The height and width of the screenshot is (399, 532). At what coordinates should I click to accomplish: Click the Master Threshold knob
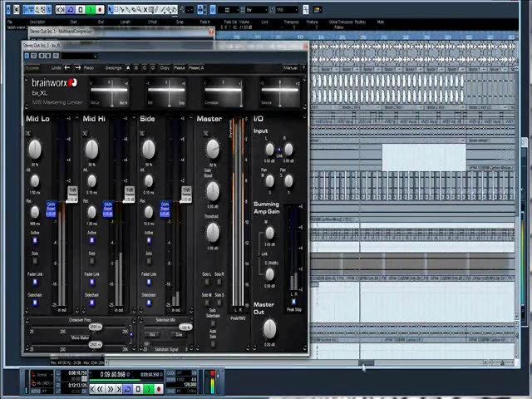coord(213,233)
